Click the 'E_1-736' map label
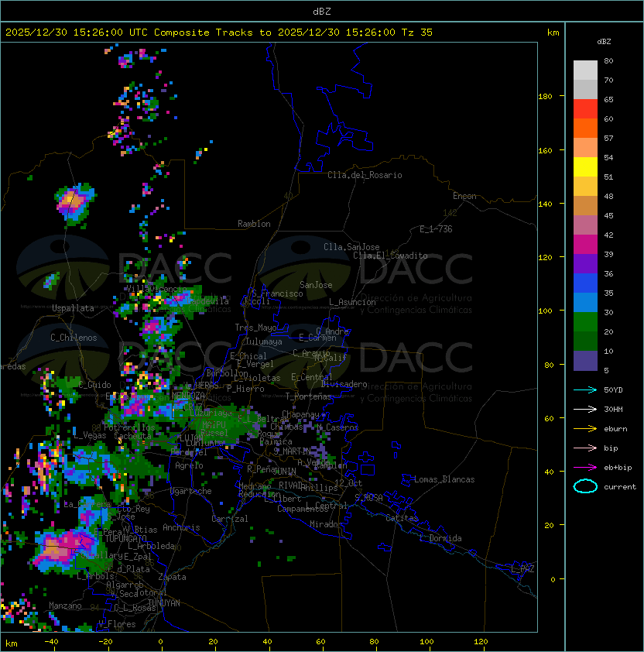Screen dimensions: 644x652 click(436, 229)
